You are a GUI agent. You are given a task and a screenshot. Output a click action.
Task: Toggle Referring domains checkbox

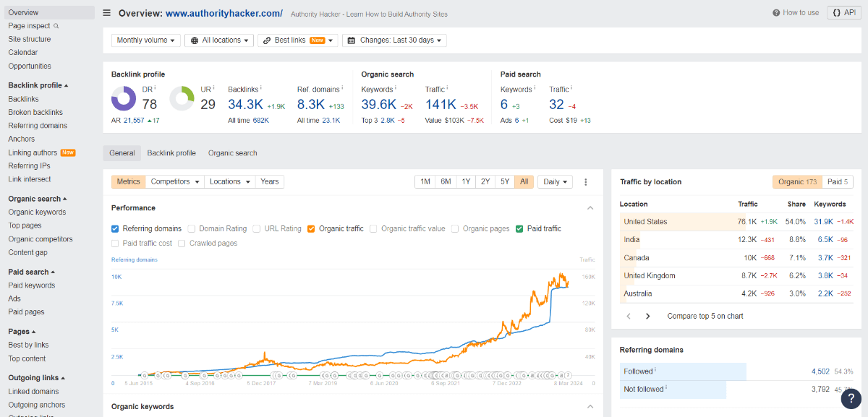pos(115,228)
